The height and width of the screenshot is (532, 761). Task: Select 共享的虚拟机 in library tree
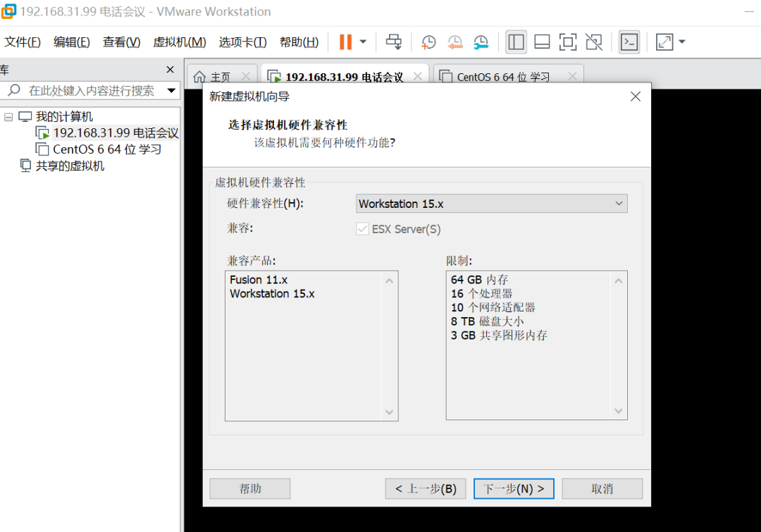pyautogui.click(x=70, y=166)
